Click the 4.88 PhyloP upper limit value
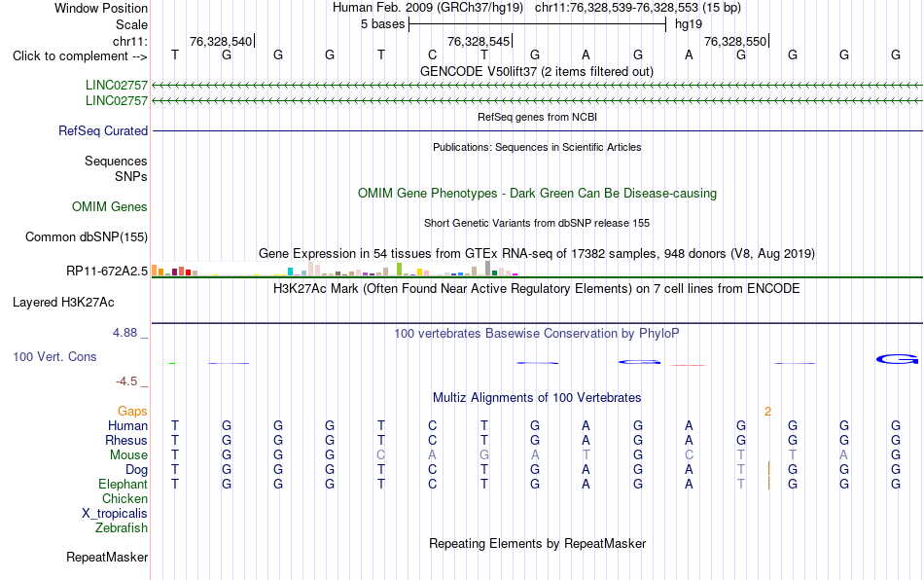Viewport: 924px width, 580px height. tap(124, 333)
